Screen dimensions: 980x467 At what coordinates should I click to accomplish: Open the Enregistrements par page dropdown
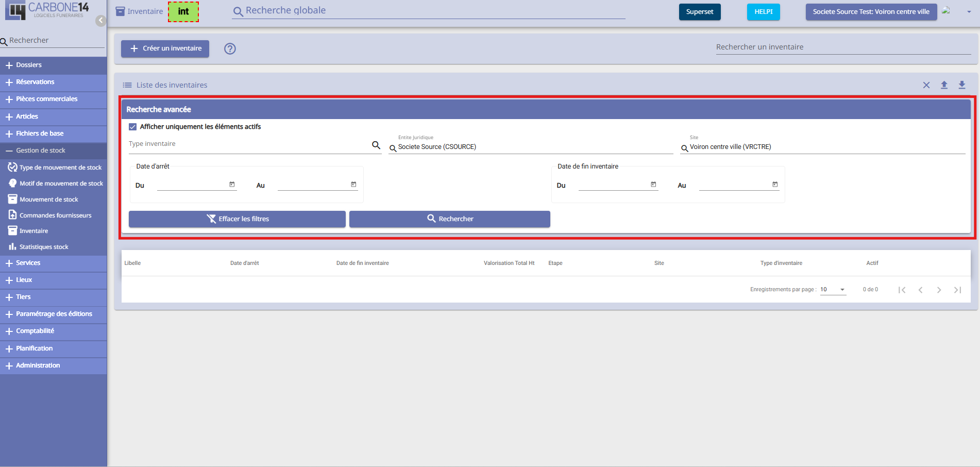pyautogui.click(x=833, y=290)
